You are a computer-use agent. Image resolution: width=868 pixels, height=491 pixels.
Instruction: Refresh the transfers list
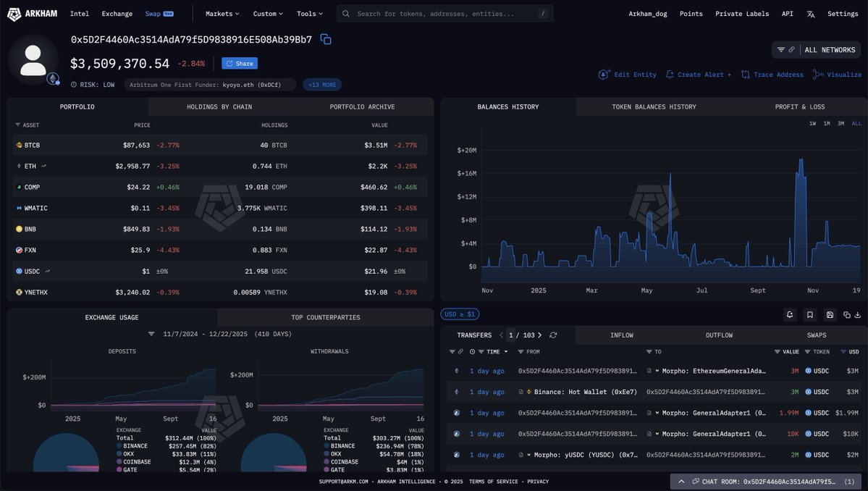(x=553, y=335)
